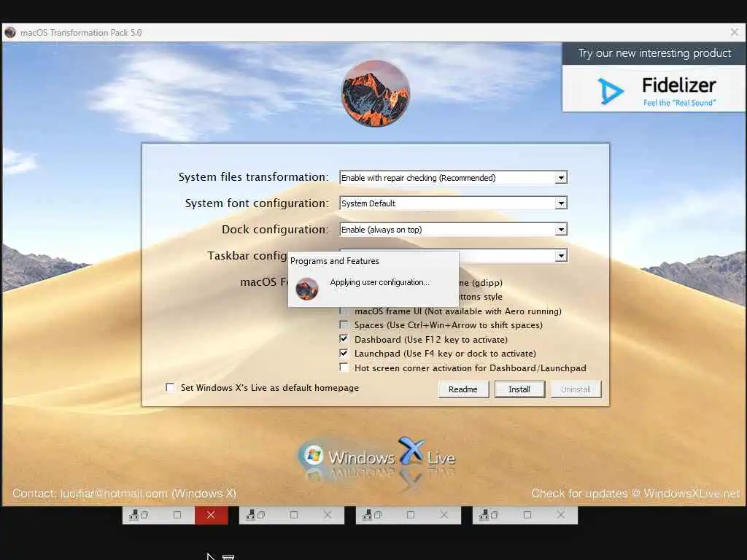The width and height of the screenshot is (747, 560).
Task: Click the 'Feel the Real Sound' tagline
Action: 680,103
